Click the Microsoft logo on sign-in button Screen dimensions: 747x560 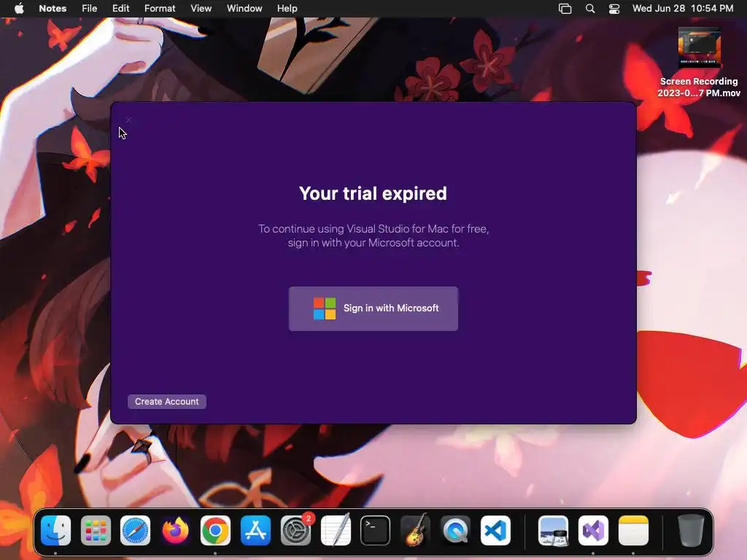click(x=325, y=308)
